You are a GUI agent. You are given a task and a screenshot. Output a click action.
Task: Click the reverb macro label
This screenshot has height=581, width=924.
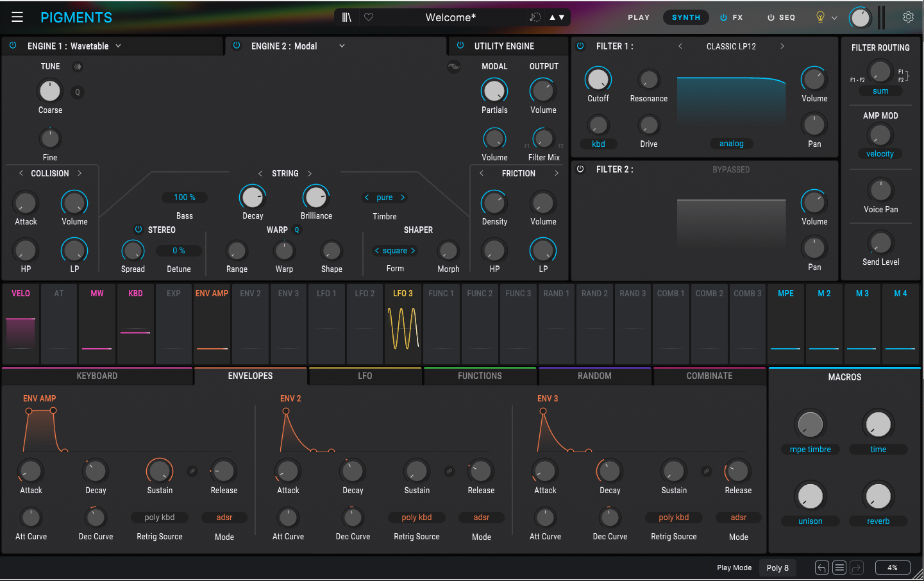click(878, 521)
